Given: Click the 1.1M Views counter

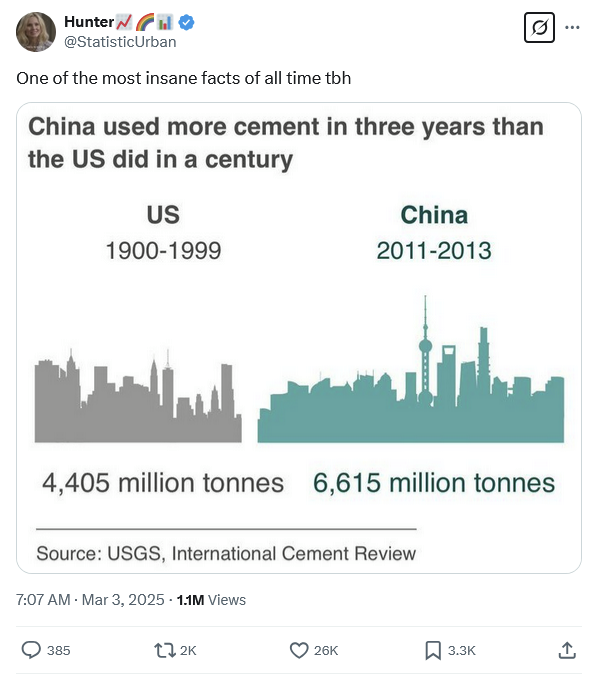Looking at the screenshot, I should click(x=211, y=600).
